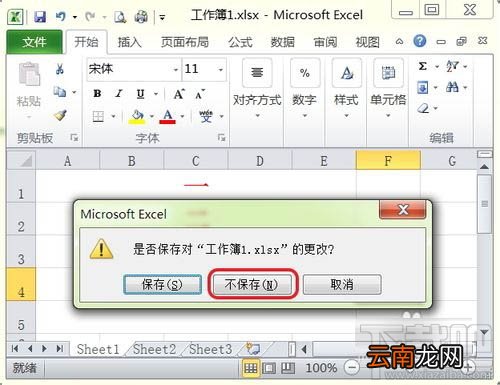Screen dimensions: 500x385
Task: Click the 文 phonetic guide icon
Action: (x=206, y=116)
